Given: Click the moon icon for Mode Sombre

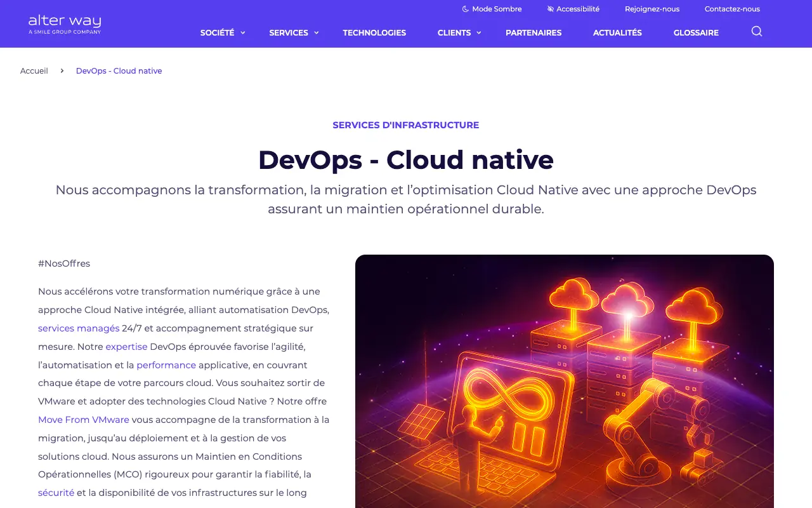Looking at the screenshot, I should (466, 9).
